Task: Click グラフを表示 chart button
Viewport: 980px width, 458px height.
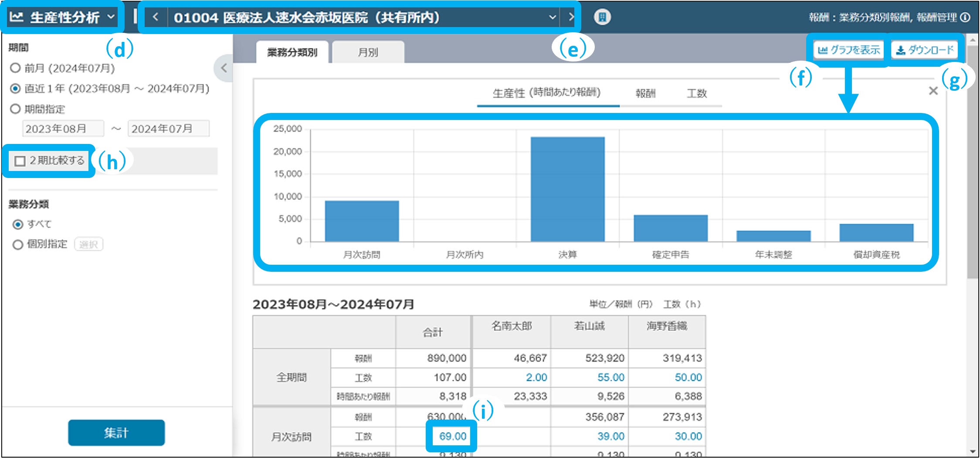Action: click(x=849, y=50)
